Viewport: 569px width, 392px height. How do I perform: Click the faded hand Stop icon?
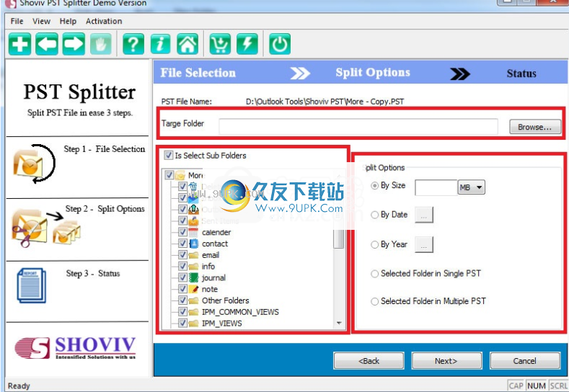100,44
